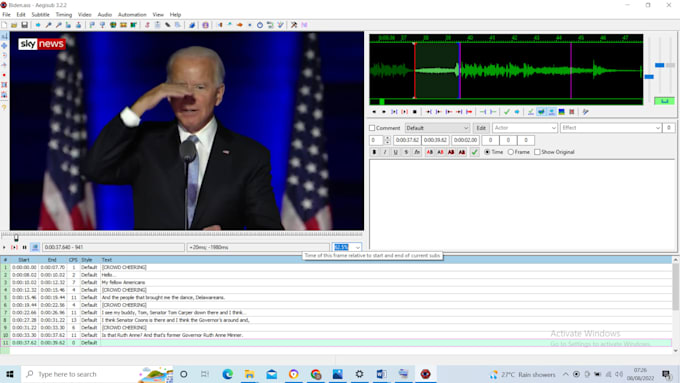Screen dimensions: 680x383
Task: Open the Video menu
Action: pos(85,15)
